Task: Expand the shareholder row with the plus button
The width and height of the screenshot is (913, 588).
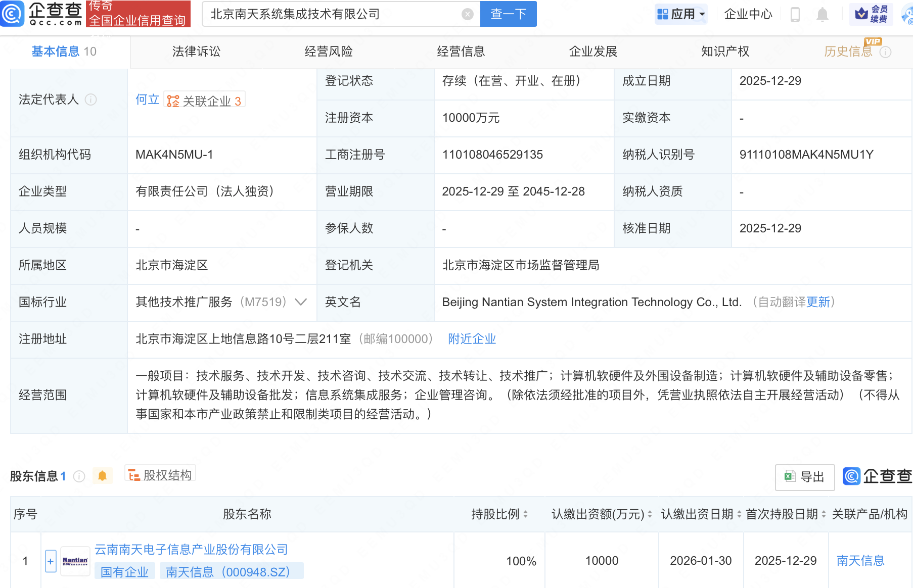Action: tap(50, 561)
